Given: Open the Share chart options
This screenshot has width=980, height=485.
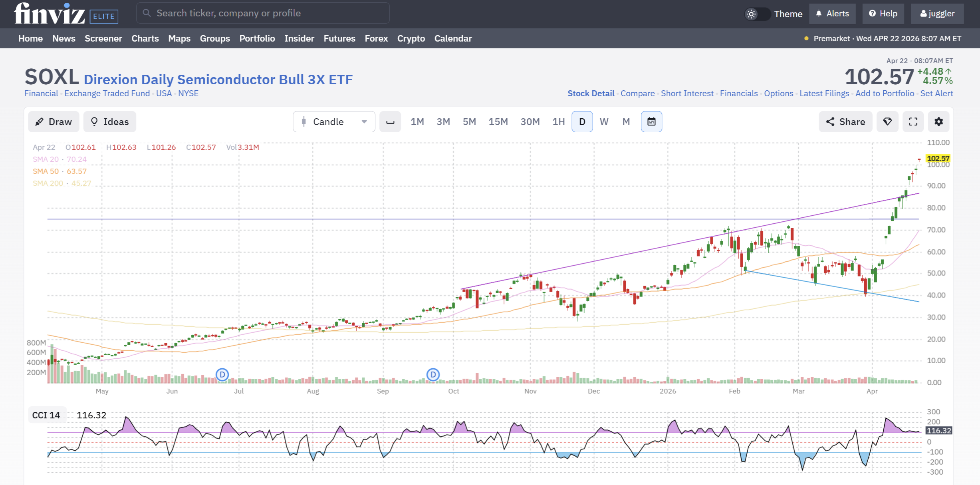Looking at the screenshot, I should tap(845, 122).
